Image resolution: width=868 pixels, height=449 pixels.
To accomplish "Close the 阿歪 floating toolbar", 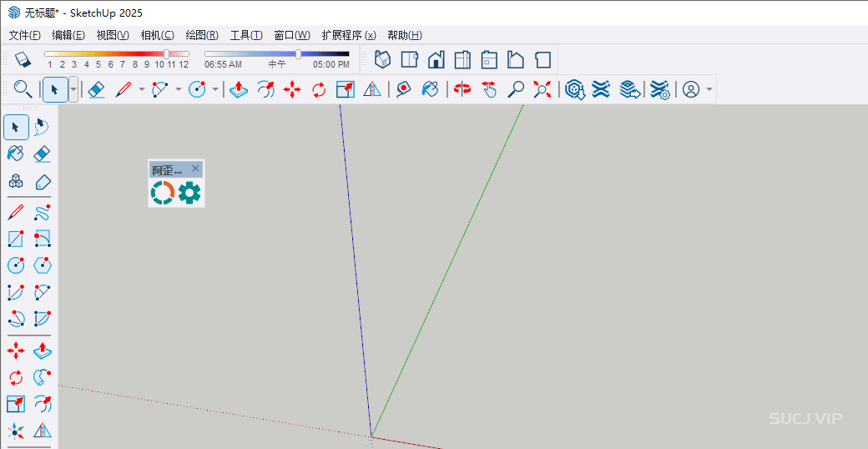I will [x=195, y=169].
